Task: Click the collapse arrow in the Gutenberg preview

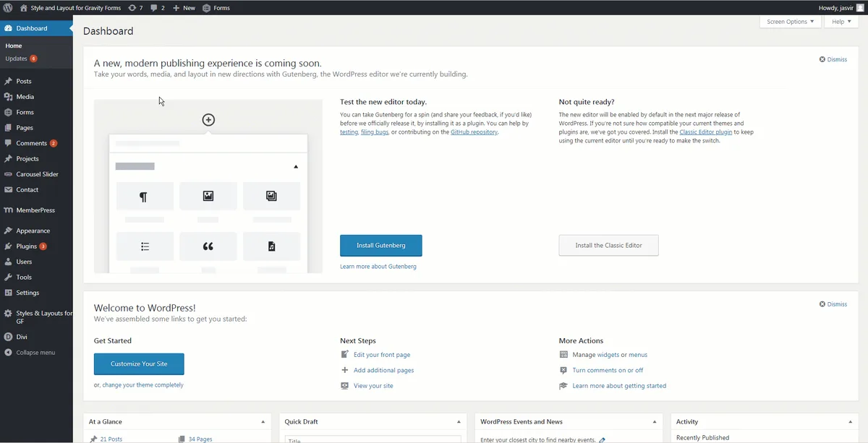Action: (x=296, y=167)
